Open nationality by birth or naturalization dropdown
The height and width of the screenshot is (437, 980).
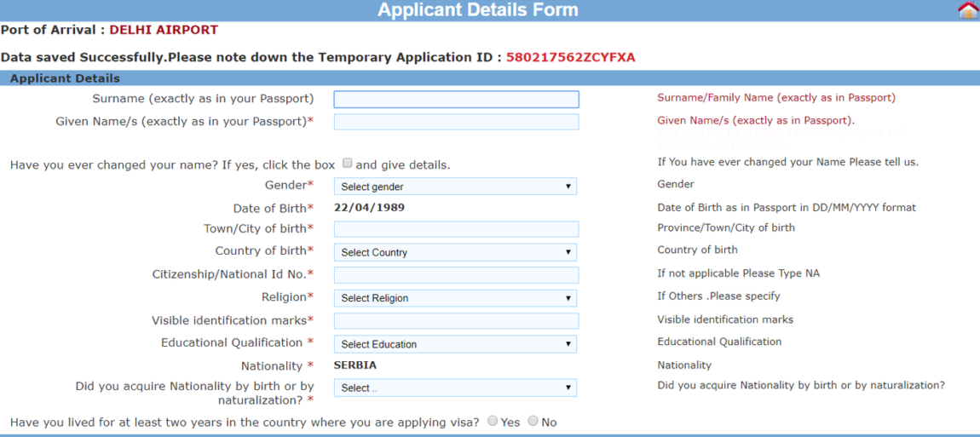point(455,388)
